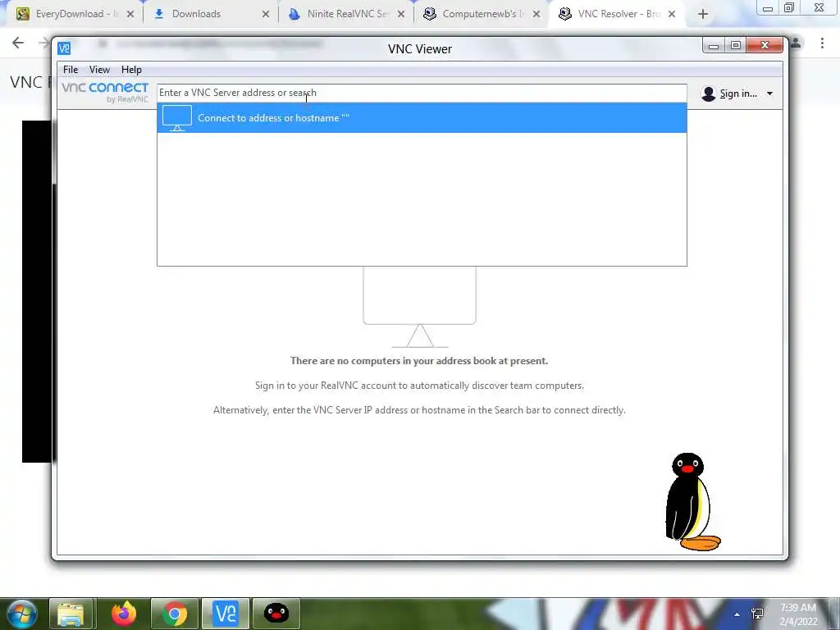Switch to Chrome in the taskbar
Screen dimensions: 840x630
point(175,614)
